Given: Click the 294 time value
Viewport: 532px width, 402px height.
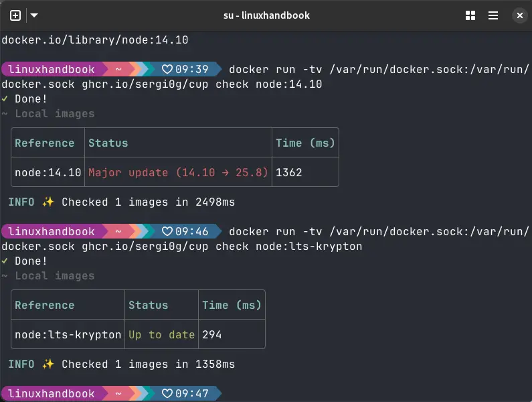Looking at the screenshot, I should pyautogui.click(x=212, y=334).
